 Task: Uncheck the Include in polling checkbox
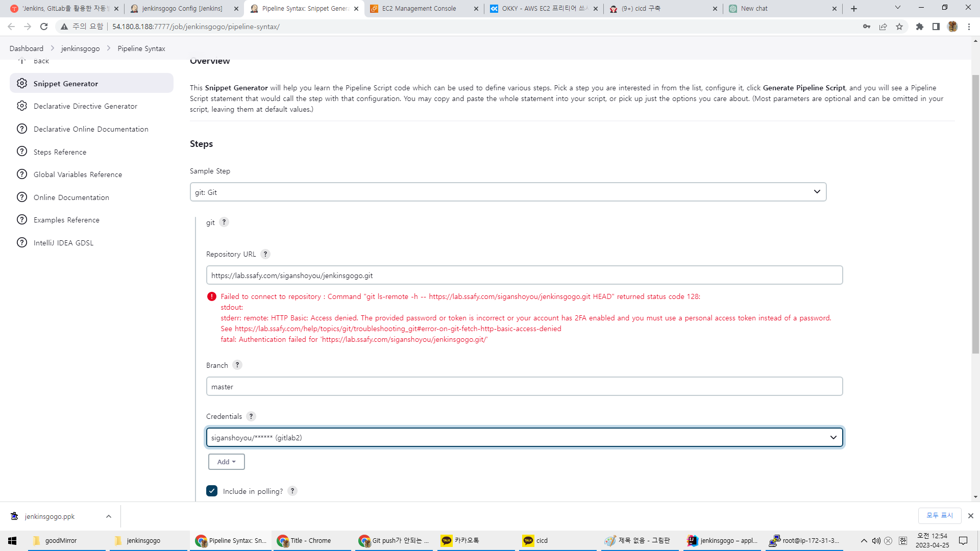tap(212, 491)
